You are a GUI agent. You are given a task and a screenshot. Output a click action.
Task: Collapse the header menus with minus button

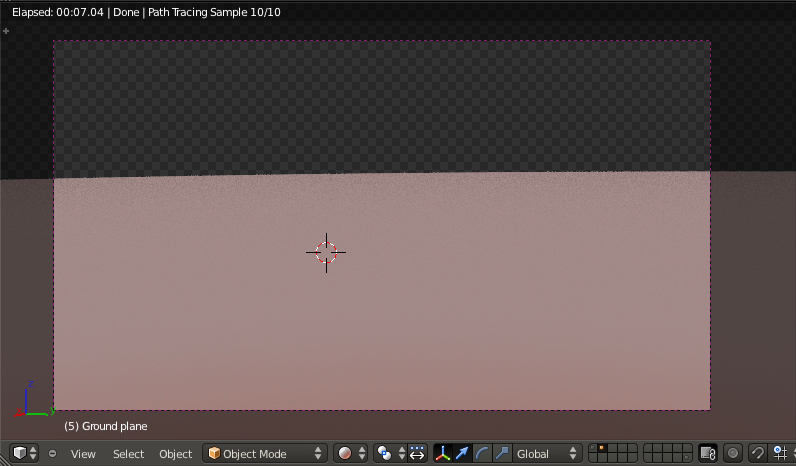(52, 454)
